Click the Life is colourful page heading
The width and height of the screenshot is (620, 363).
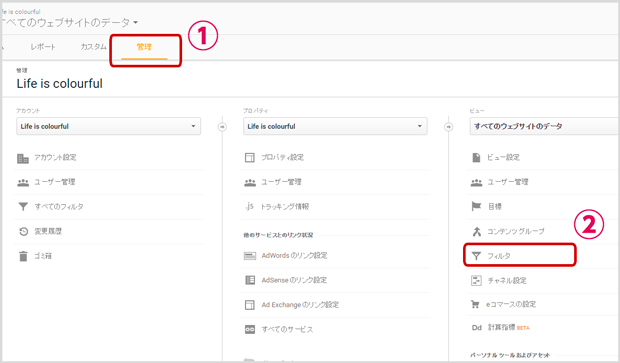(60, 83)
